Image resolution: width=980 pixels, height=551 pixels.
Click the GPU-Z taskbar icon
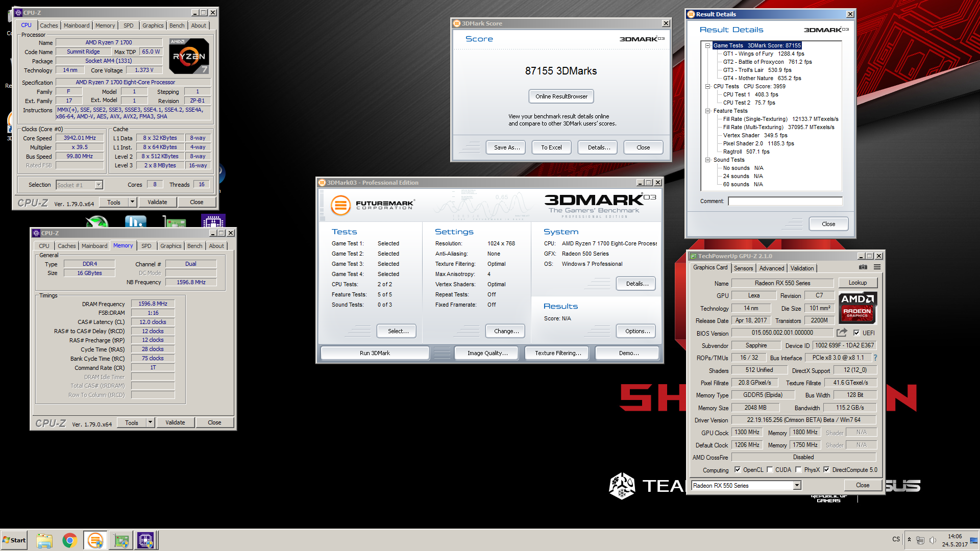click(x=121, y=540)
